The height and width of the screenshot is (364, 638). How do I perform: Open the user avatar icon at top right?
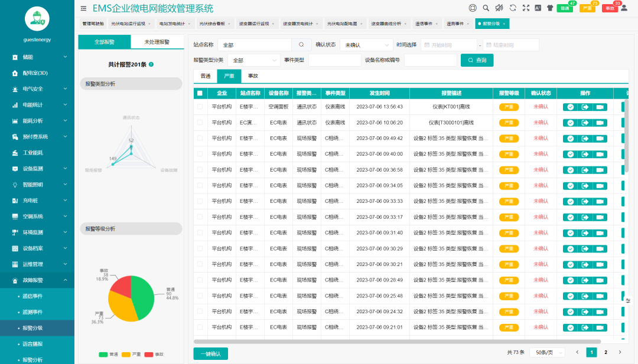pyautogui.click(x=624, y=8)
